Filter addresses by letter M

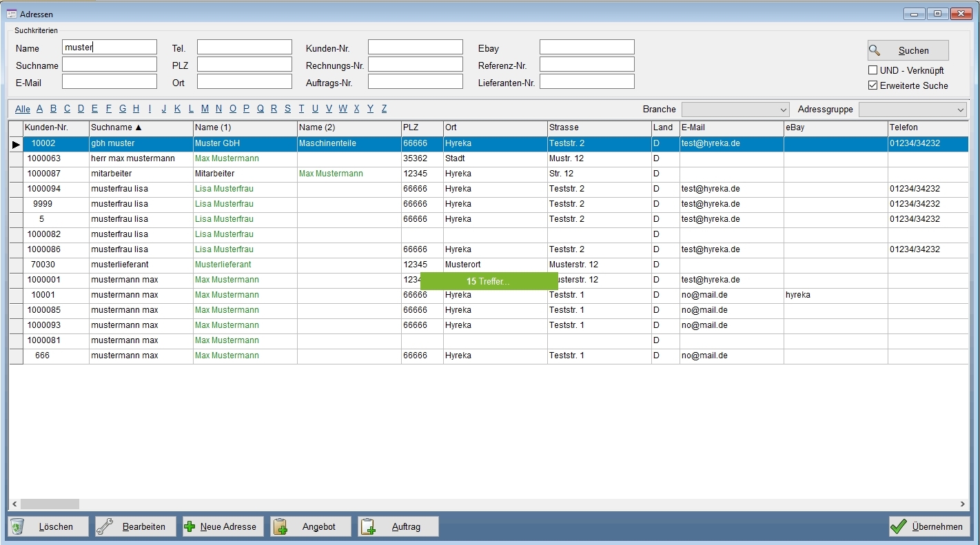pos(205,109)
